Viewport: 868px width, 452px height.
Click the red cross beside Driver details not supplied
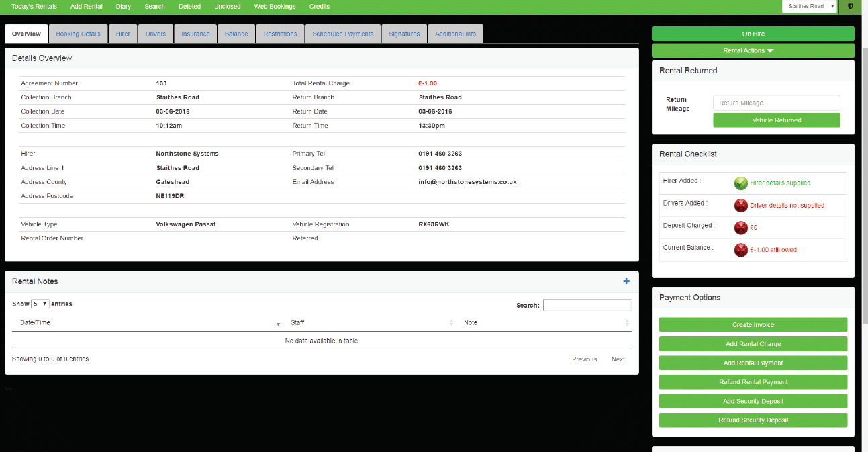click(740, 205)
